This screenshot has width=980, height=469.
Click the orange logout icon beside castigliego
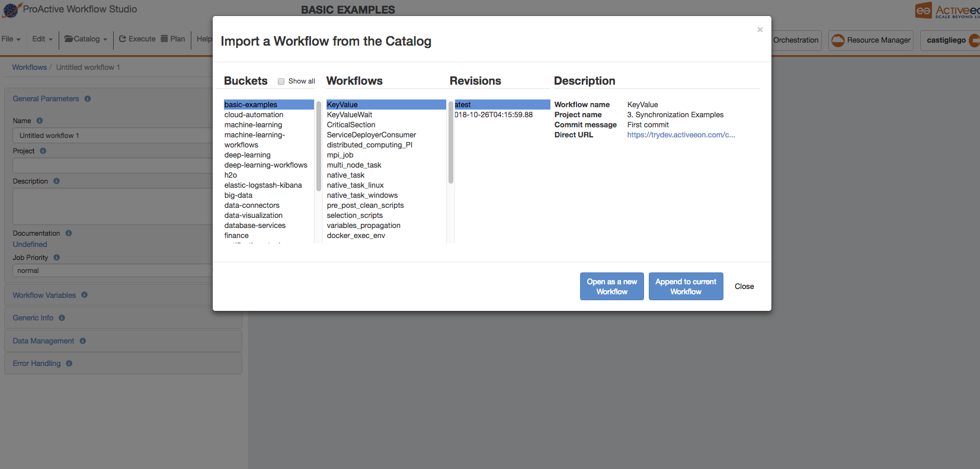[974, 40]
